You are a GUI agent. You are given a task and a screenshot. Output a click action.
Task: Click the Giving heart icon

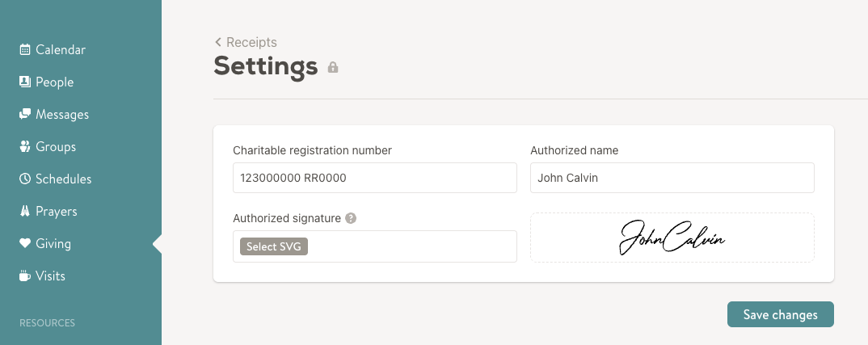tap(25, 244)
